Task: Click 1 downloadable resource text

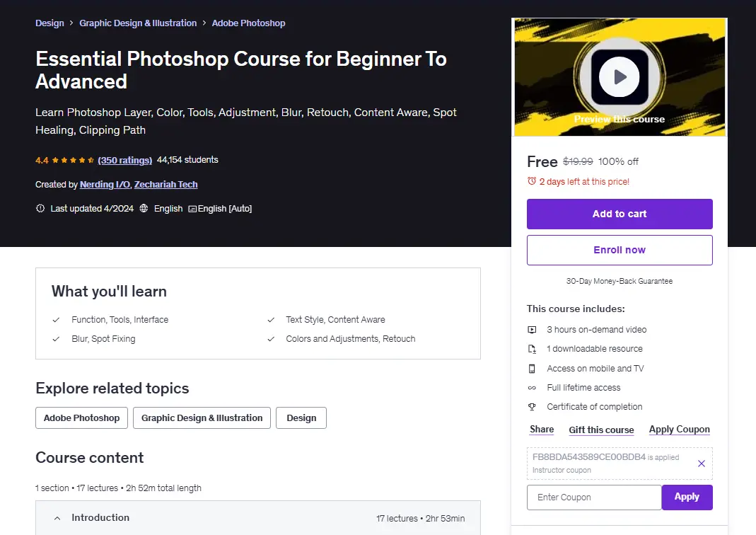Action: [595, 349]
